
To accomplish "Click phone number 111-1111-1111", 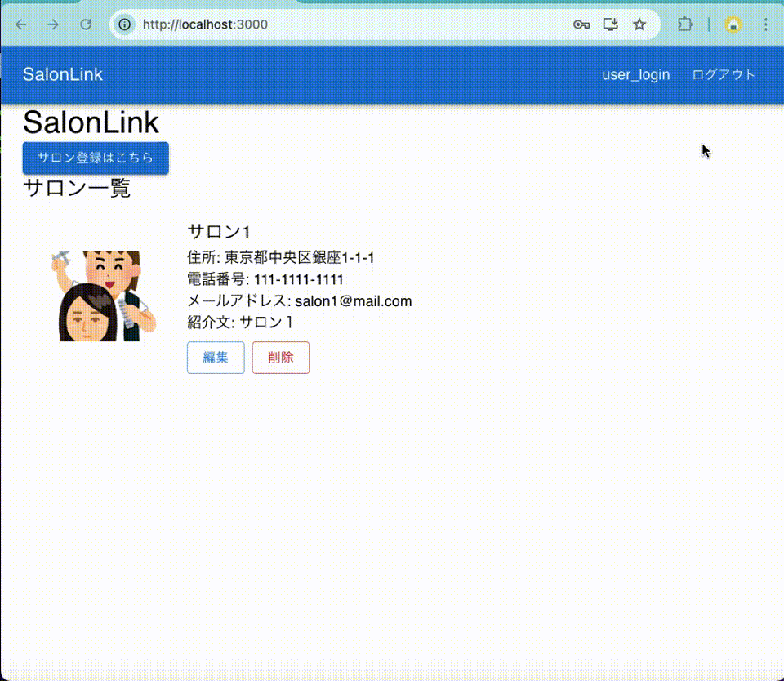I will [299, 279].
